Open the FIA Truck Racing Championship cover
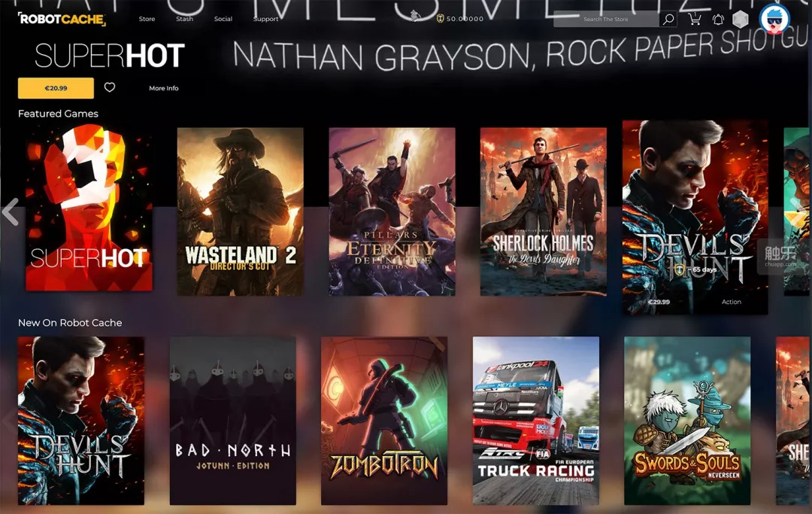The width and height of the screenshot is (812, 514). [536, 421]
